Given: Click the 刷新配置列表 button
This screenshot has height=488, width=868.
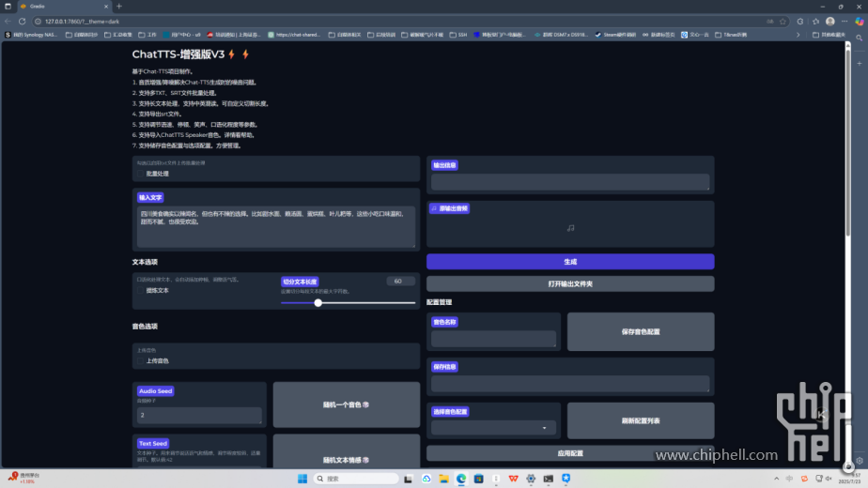Looking at the screenshot, I should 641,420.
